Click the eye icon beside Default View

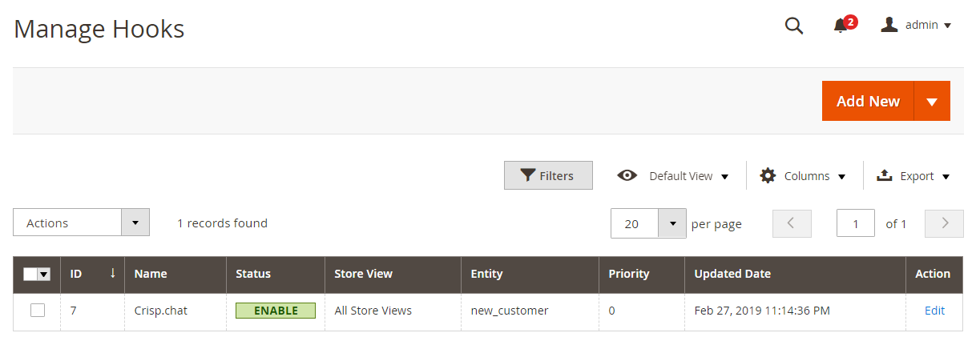(x=627, y=175)
